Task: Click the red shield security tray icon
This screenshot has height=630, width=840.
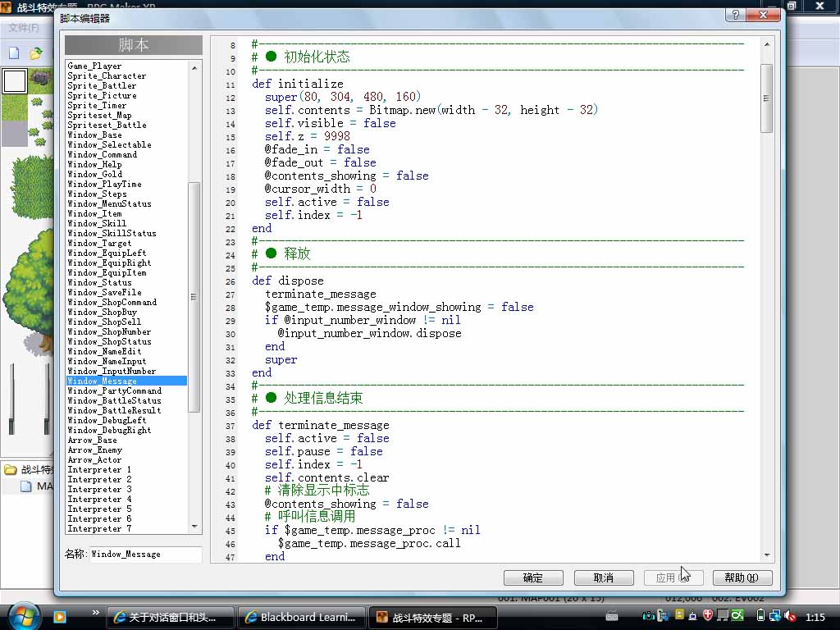Action: click(x=707, y=615)
